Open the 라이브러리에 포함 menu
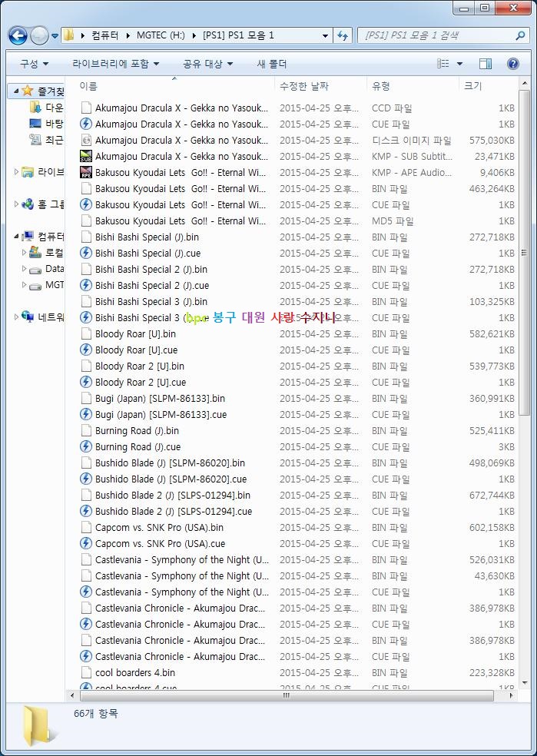 click(116, 64)
